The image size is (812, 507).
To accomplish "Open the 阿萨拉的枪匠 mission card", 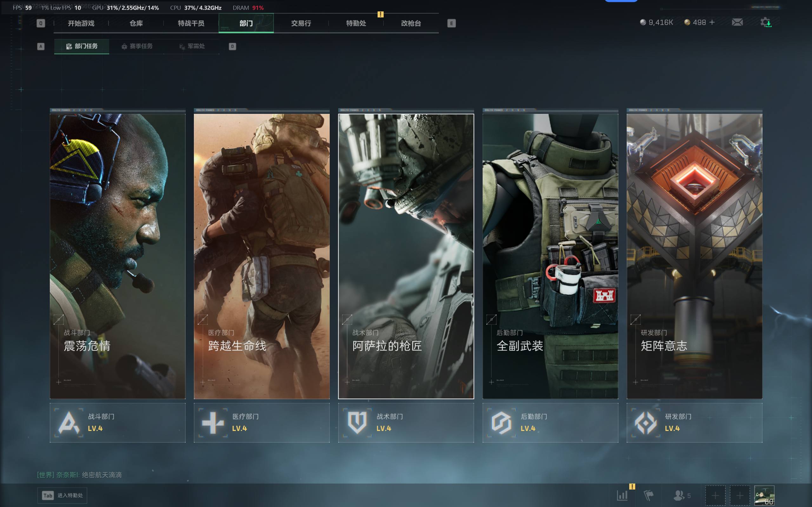I will pyautogui.click(x=406, y=256).
